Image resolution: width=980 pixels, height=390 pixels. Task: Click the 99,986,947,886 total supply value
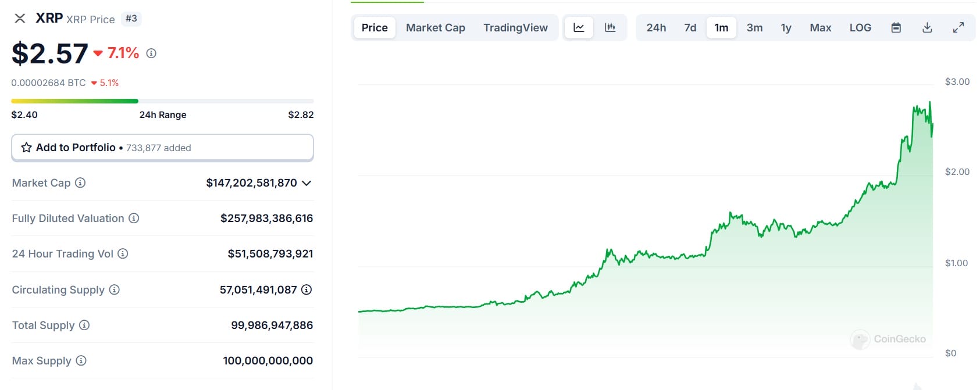click(272, 325)
